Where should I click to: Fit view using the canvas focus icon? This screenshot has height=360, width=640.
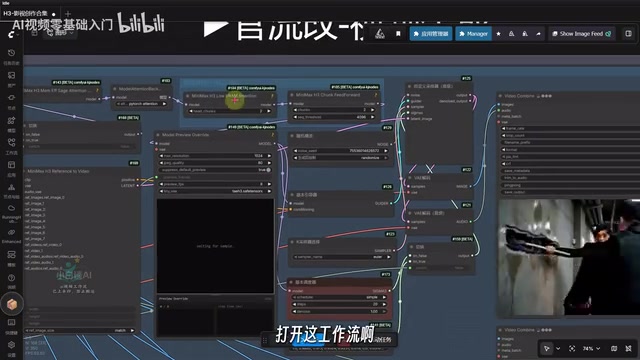572,348
